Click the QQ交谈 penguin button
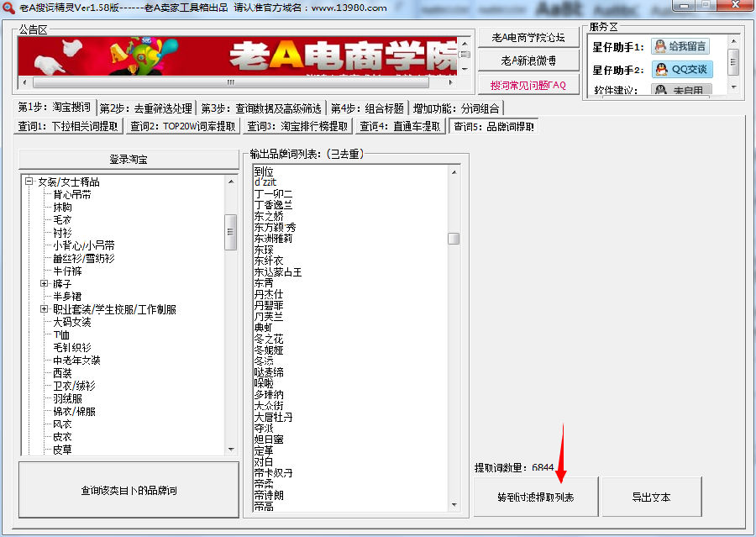Screen dimensions: 756x537 [x=682, y=69]
